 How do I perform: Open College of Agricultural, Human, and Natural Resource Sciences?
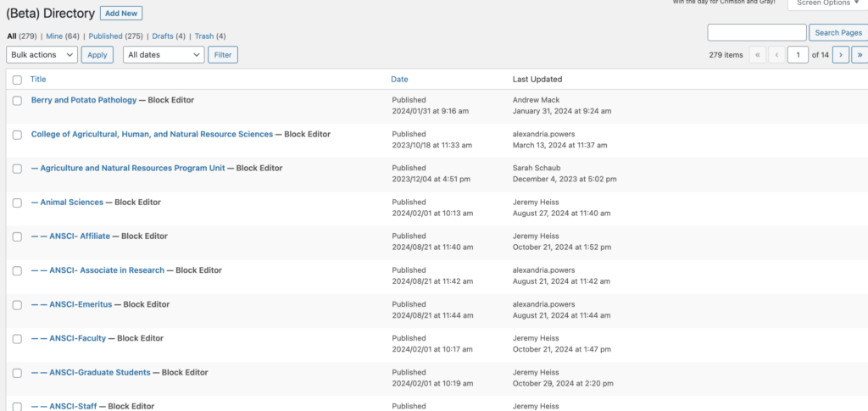152,134
